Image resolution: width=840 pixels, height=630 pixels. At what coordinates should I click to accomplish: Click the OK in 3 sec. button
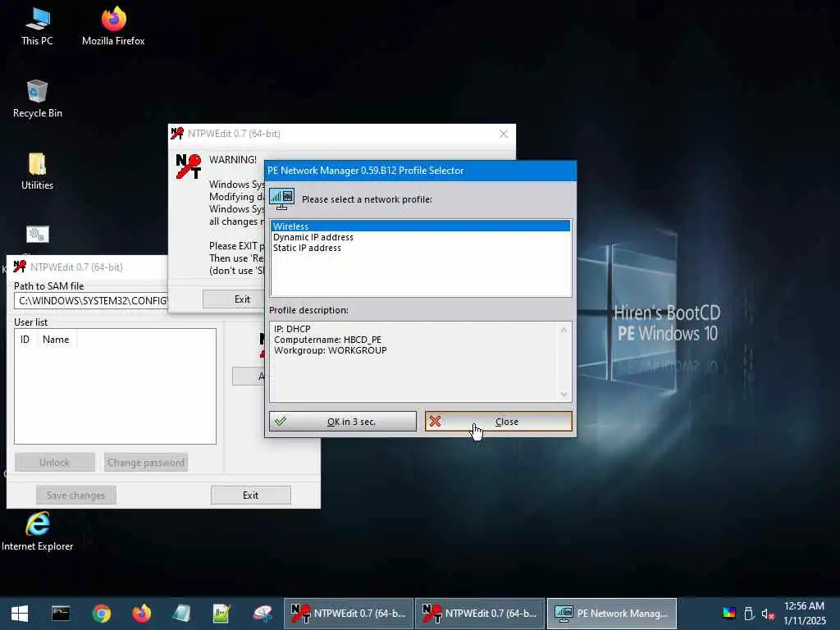point(343,422)
